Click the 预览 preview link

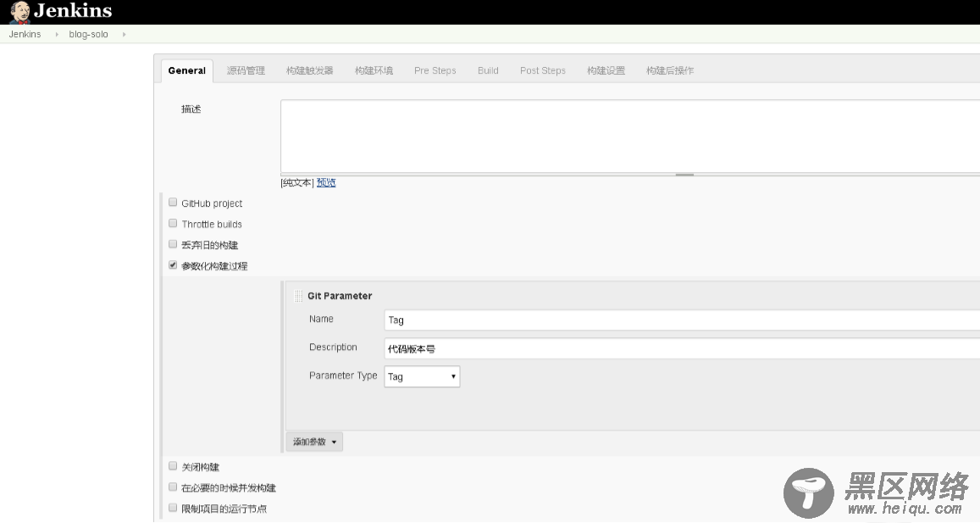[326, 183]
